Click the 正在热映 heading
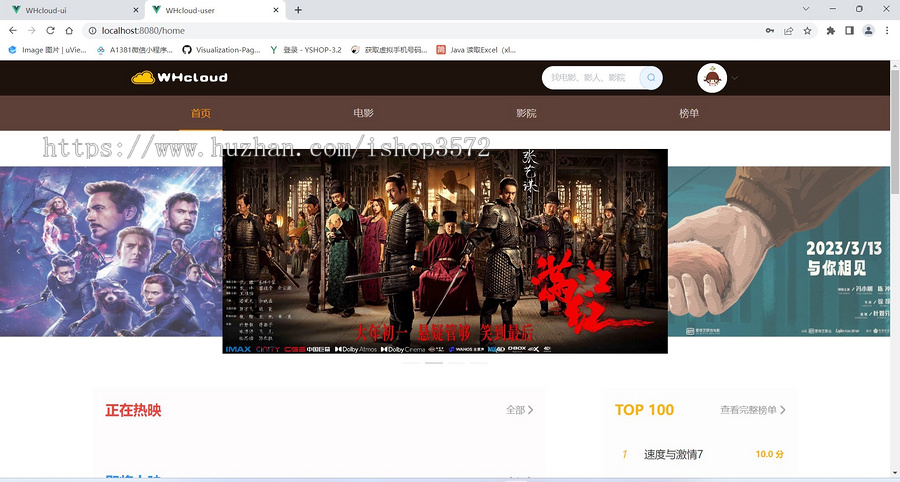This screenshot has width=900, height=482. point(133,410)
